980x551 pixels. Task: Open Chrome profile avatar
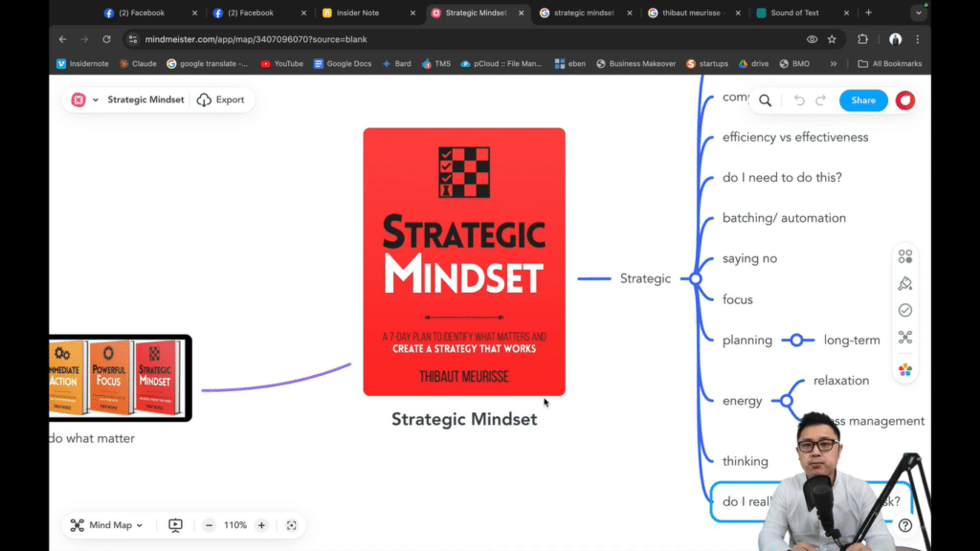[895, 39]
